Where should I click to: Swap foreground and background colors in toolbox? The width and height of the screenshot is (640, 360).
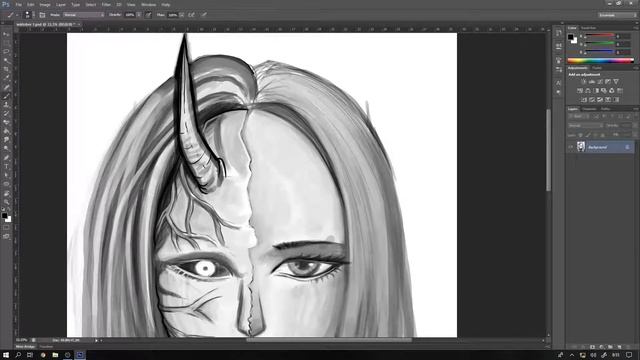[9, 210]
